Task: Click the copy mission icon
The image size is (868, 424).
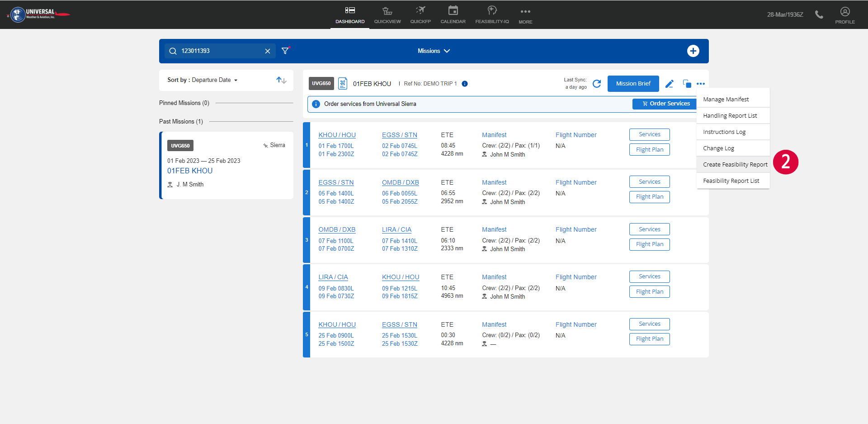Action: click(687, 84)
